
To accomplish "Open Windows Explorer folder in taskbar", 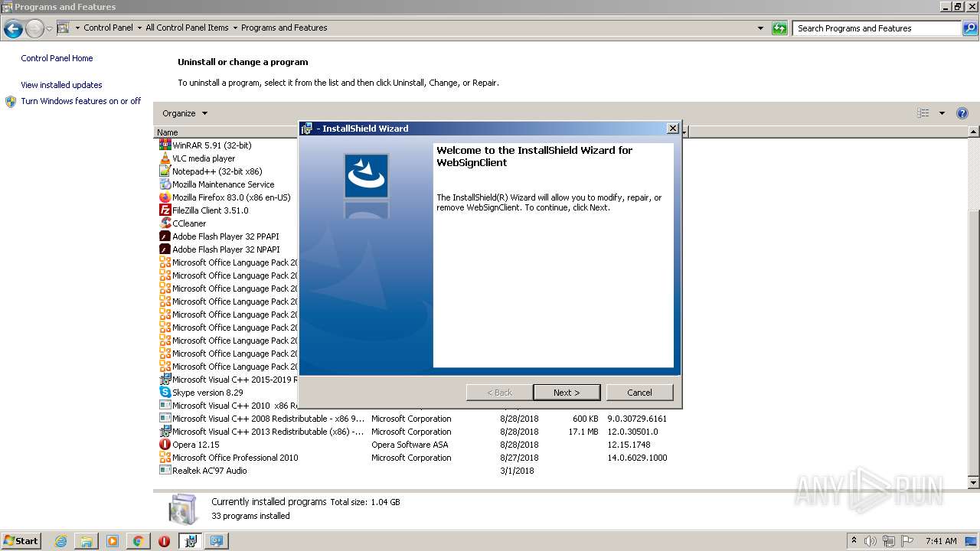I will 87,541.
